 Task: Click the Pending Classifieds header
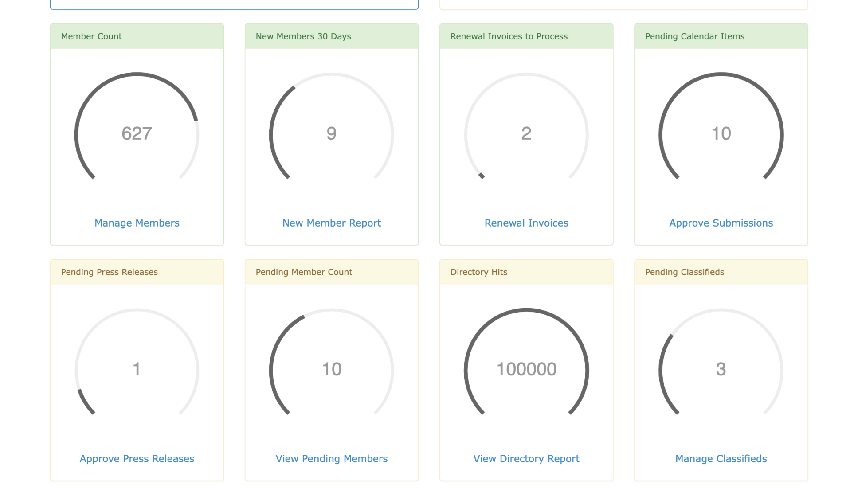[x=721, y=272]
